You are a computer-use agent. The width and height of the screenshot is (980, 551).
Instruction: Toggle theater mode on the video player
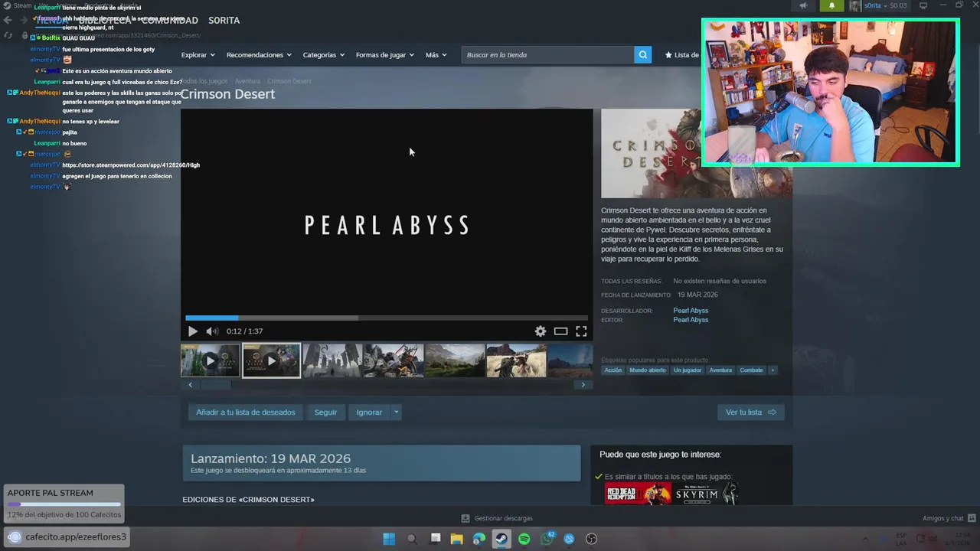tap(561, 331)
